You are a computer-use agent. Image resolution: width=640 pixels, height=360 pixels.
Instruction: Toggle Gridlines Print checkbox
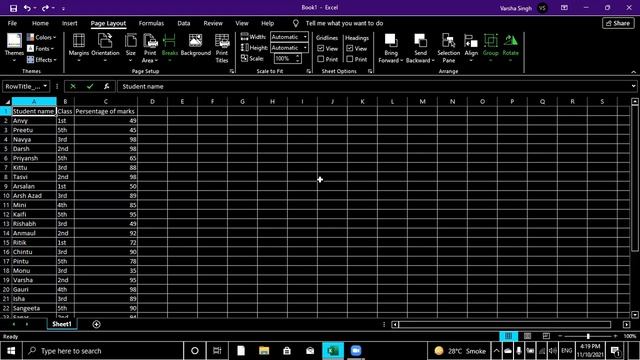point(321,59)
